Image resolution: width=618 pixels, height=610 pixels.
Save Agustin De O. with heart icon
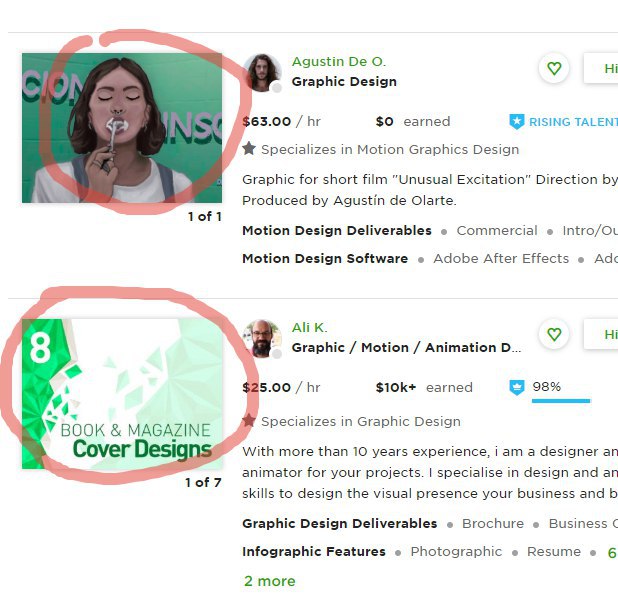tap(554, 69)
